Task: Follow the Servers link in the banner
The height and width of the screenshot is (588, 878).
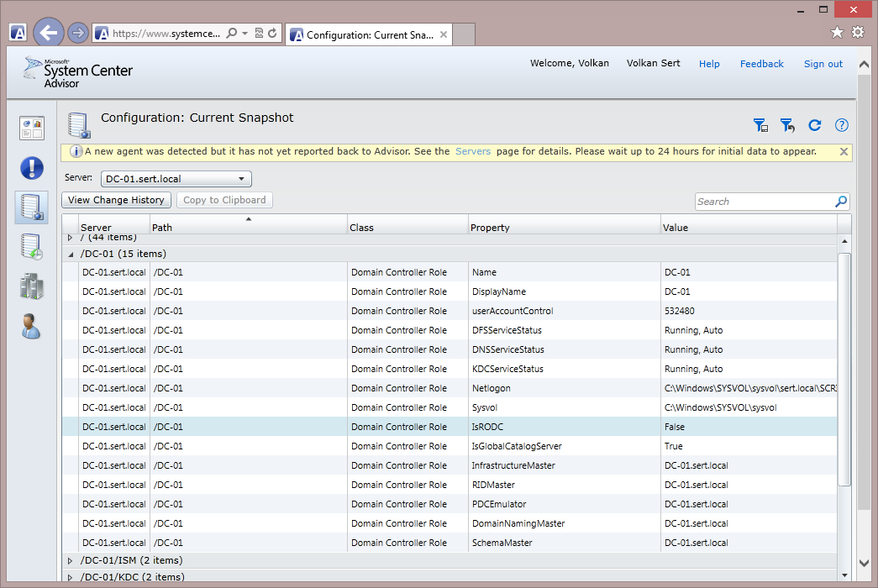Action: (472, 151)
